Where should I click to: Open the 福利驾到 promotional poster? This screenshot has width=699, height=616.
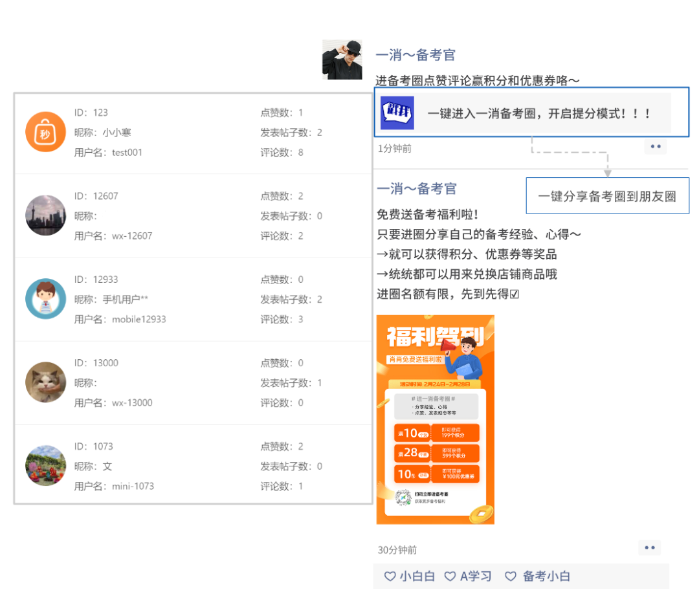[435, 421]
